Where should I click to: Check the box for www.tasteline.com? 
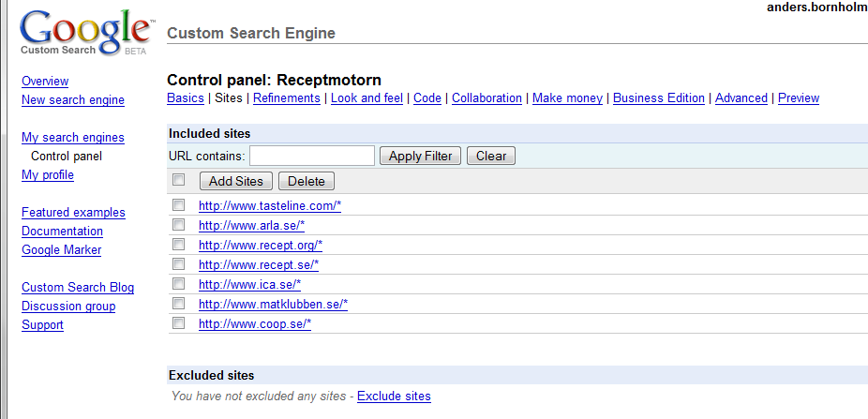click(x=179, y=205)
